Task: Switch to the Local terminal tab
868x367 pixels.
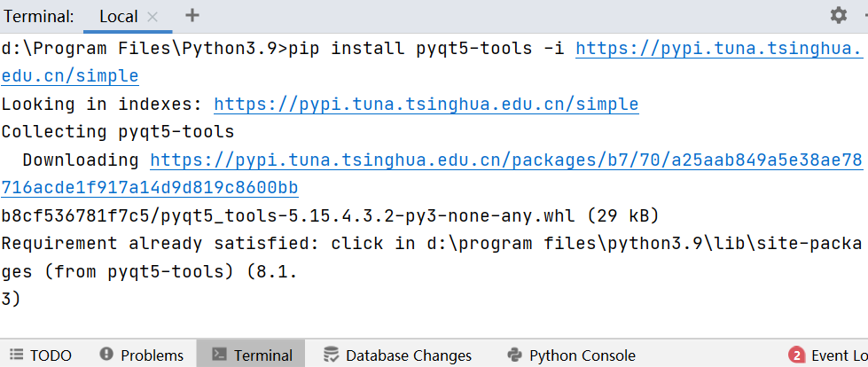Action: (x=119, y=17)
